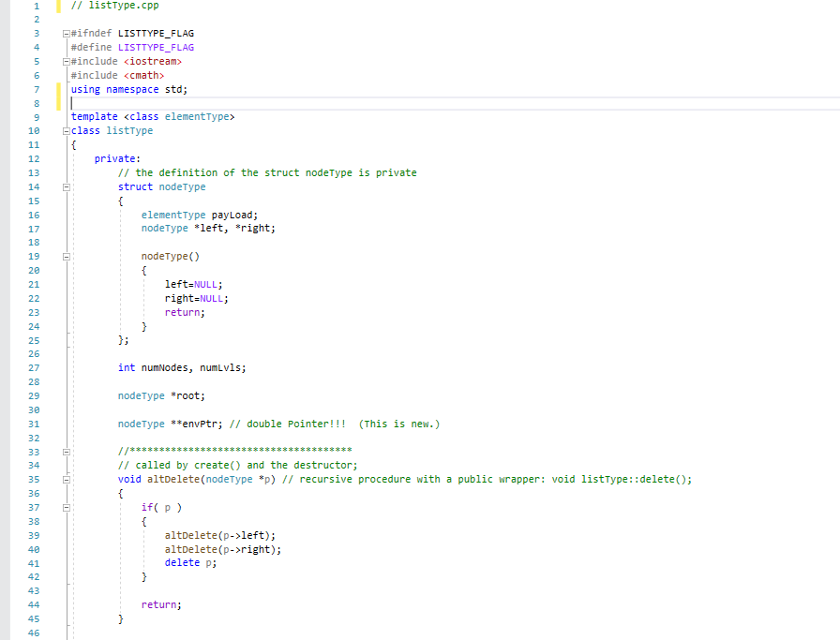Collapse the altDelete function body

click(x=65, y=479)
